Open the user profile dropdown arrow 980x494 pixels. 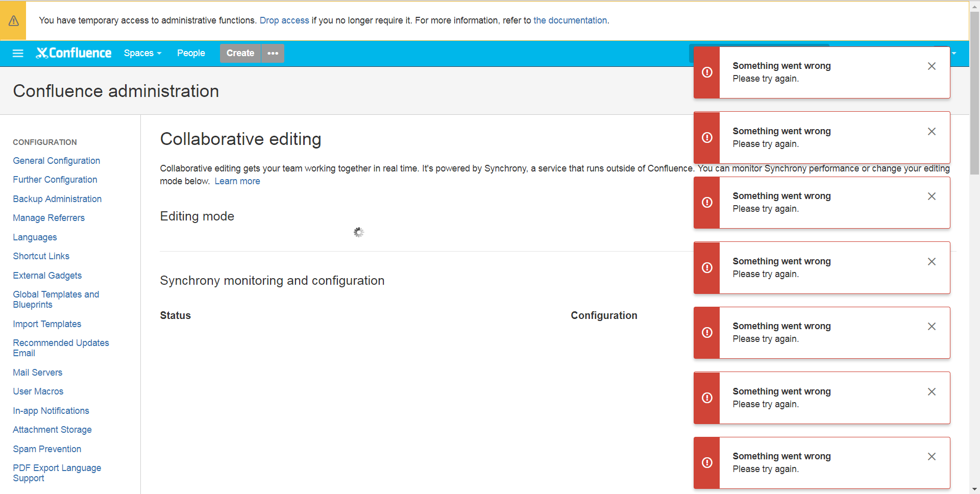point(953,53)
